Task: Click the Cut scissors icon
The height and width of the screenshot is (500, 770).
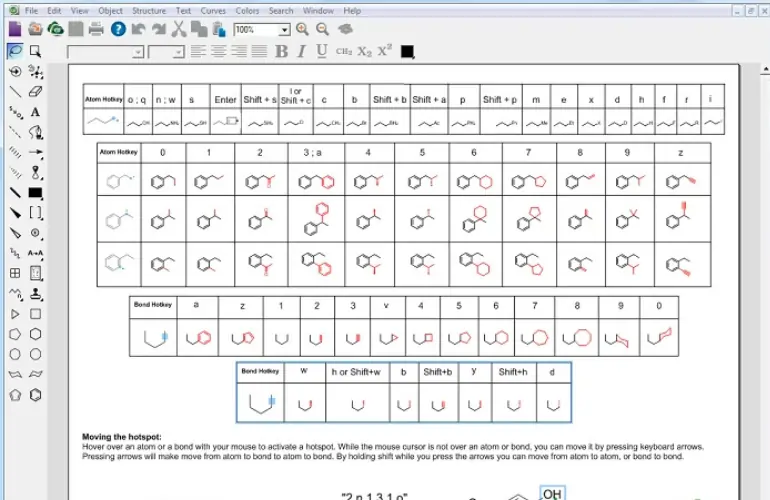Action: pos(179,29)
